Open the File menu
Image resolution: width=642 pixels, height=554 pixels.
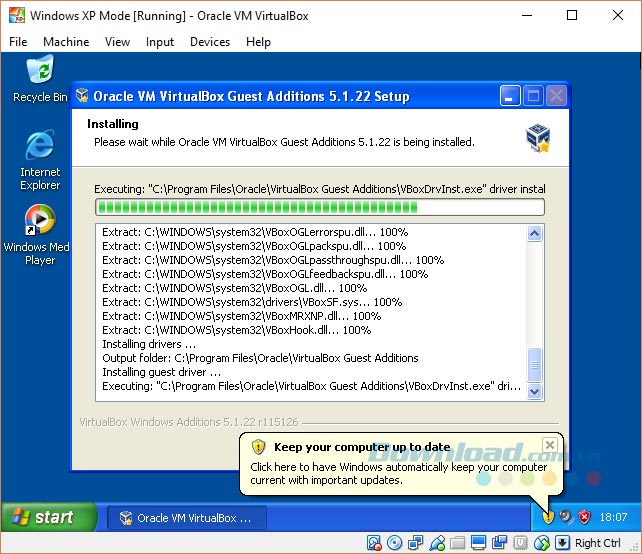18,42
